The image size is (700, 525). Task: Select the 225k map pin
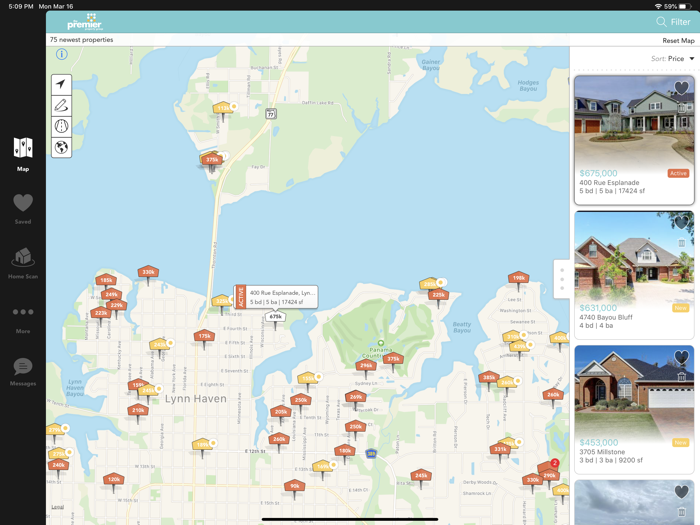tap(438, 295)
